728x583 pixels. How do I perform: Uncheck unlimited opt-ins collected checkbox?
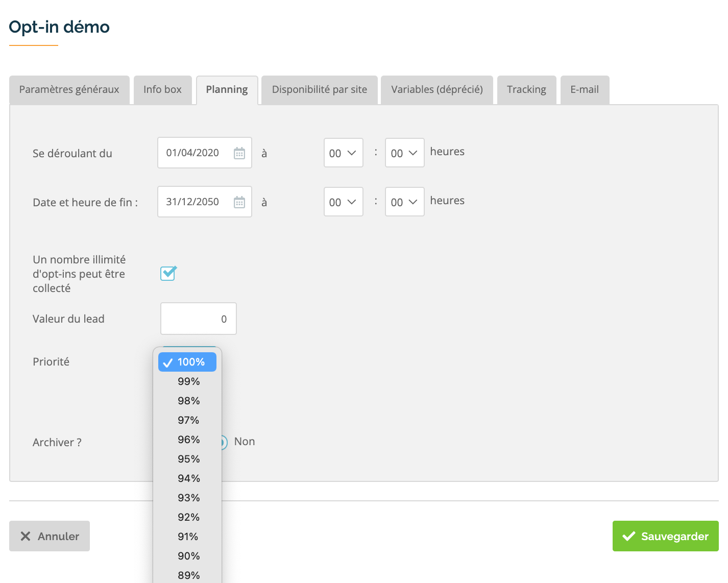[168, 274]
